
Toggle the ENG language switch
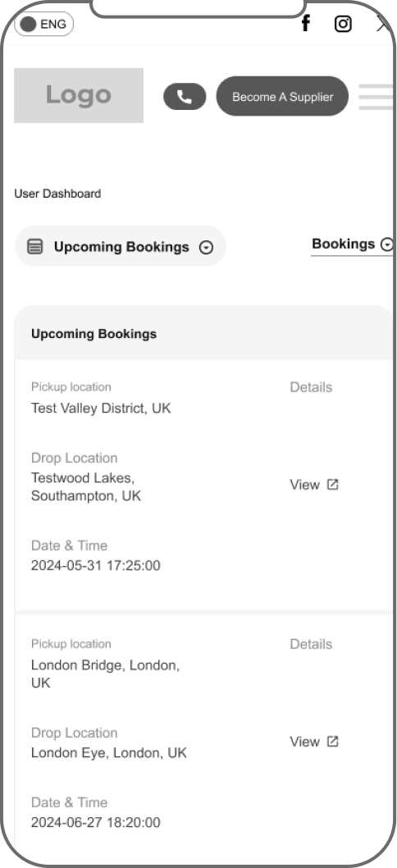43,24
